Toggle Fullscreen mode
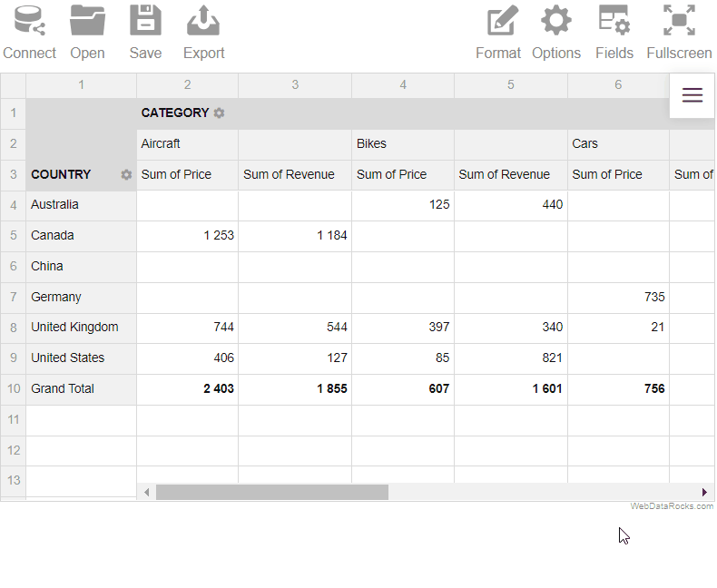Viewport: 717px width, 588px height. click(679, 22)
